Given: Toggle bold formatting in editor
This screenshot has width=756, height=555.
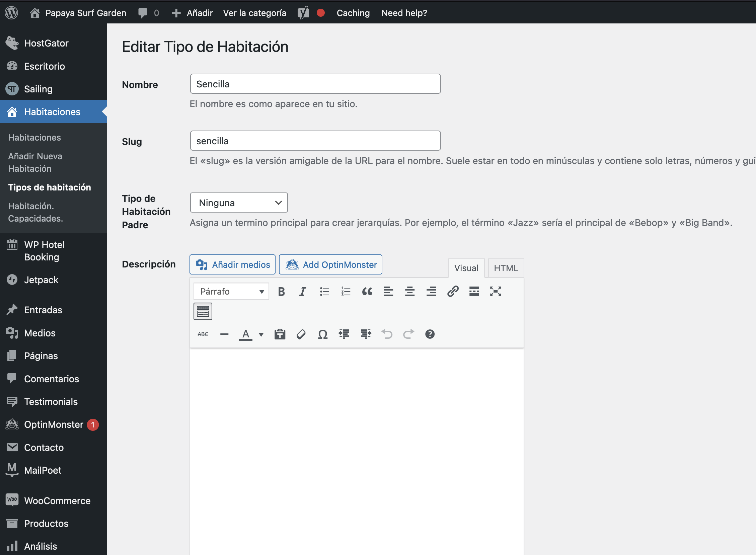Looking at the screenshot, I should (281, 292).
